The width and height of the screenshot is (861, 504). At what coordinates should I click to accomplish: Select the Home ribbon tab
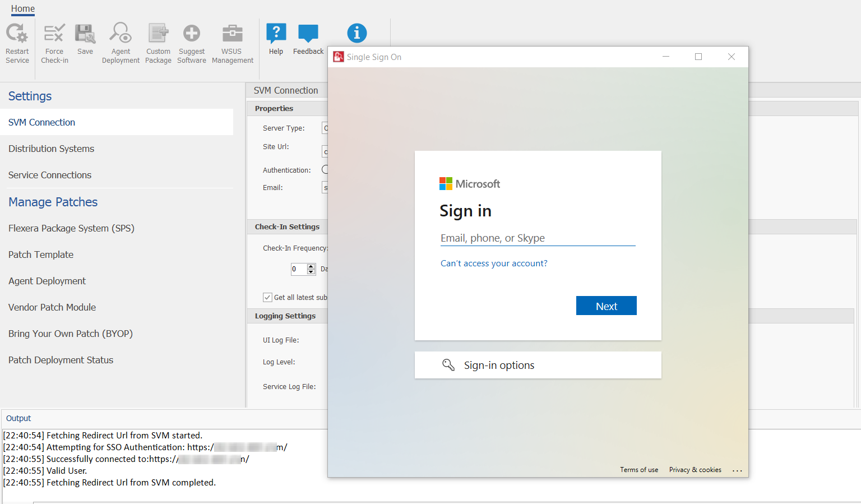tap(23, 9)
